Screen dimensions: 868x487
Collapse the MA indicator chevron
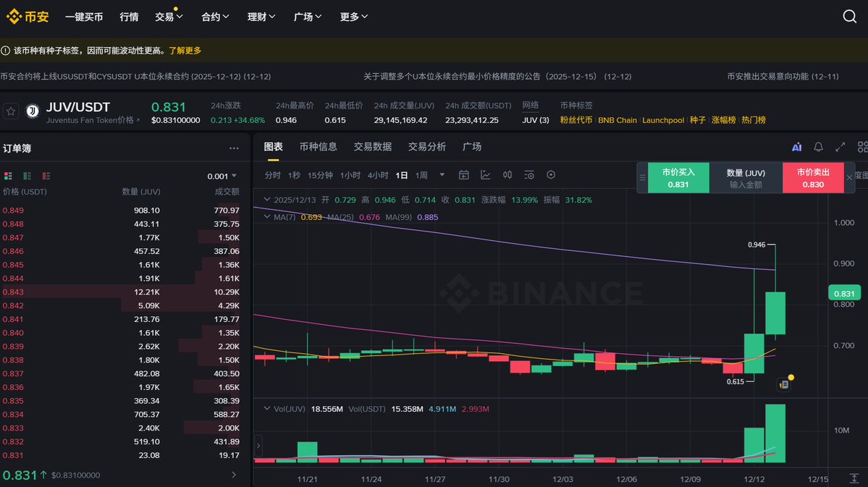[267, 217]
